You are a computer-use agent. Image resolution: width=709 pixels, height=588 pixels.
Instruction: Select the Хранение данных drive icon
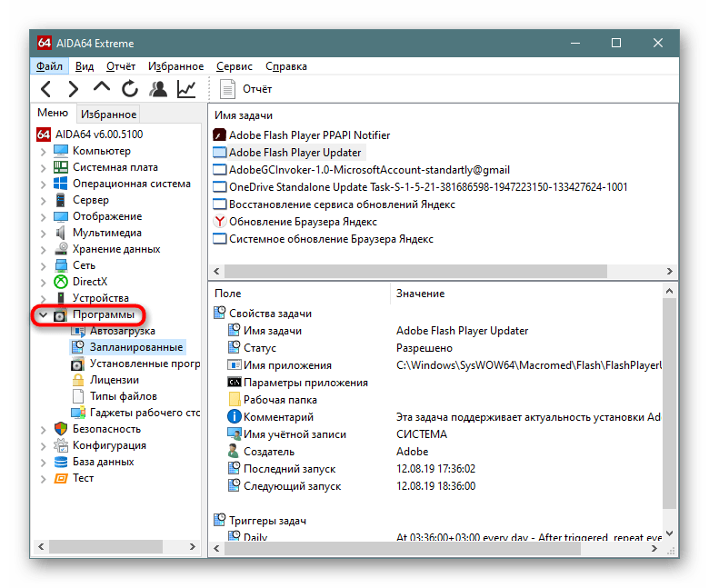(61, 249)
